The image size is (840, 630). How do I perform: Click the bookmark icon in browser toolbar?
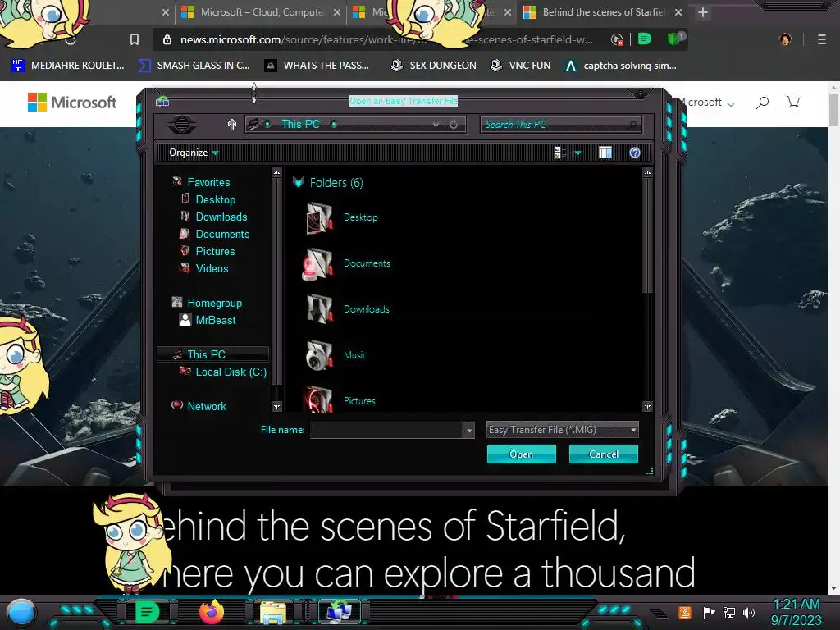(x=135, y=39)
